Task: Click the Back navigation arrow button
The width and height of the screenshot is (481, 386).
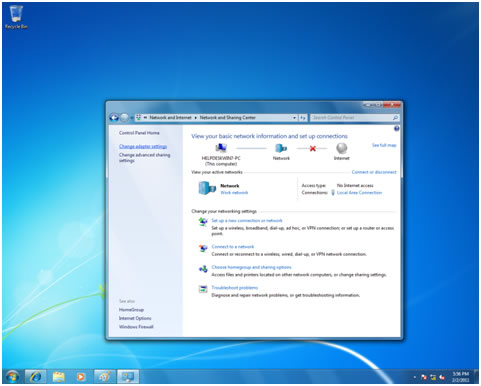Action: pos(114,117)
